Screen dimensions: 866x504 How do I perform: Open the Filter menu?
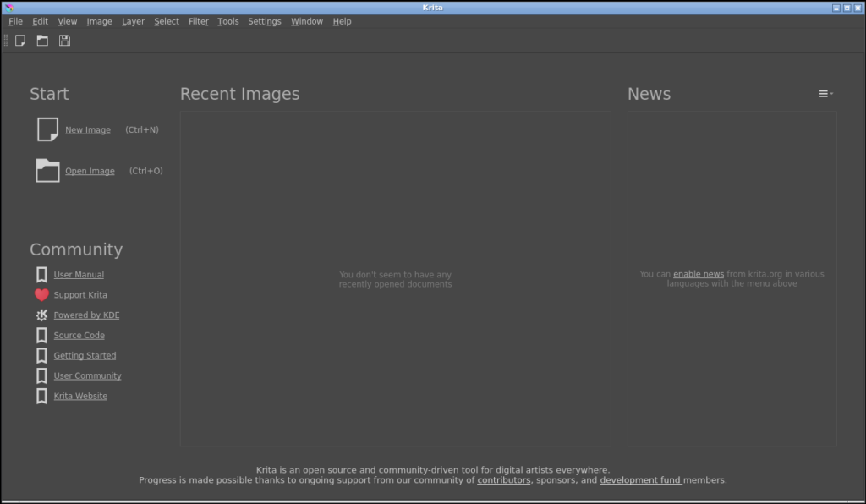(x=198, y=21)
